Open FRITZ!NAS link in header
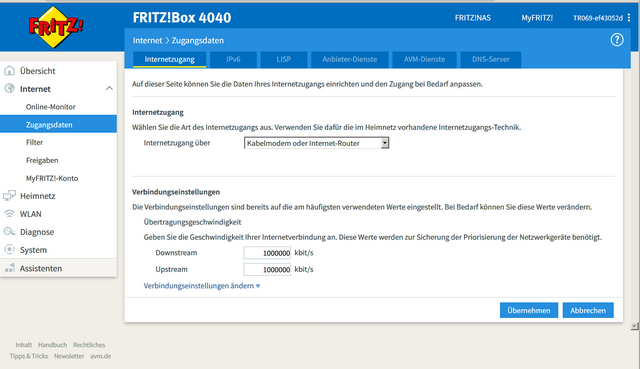This screenshot has width=640, height=369. coord(473,18)
